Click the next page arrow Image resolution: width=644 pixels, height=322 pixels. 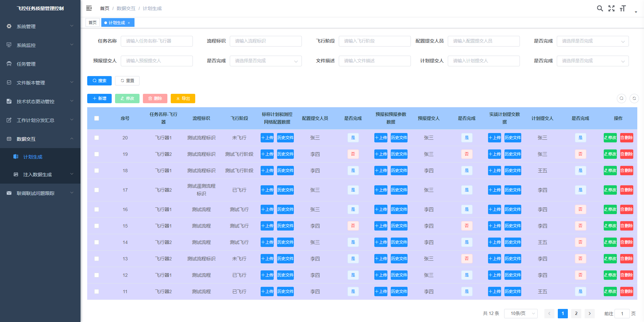point(590,314)
